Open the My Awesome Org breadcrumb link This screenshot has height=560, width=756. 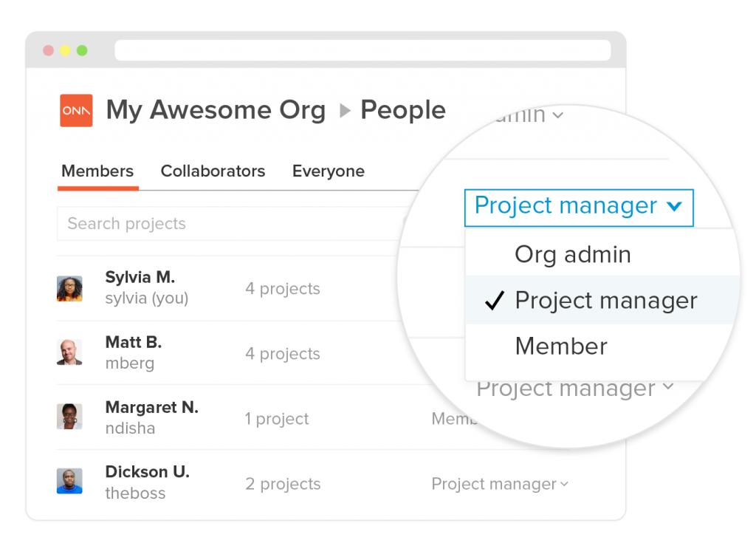click(216, 111)
